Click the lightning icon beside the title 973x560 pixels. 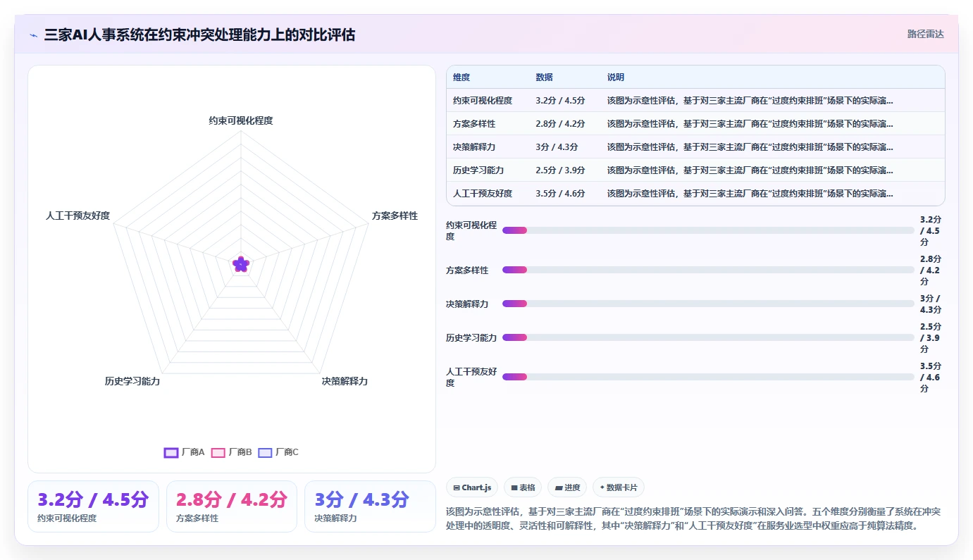34,35
